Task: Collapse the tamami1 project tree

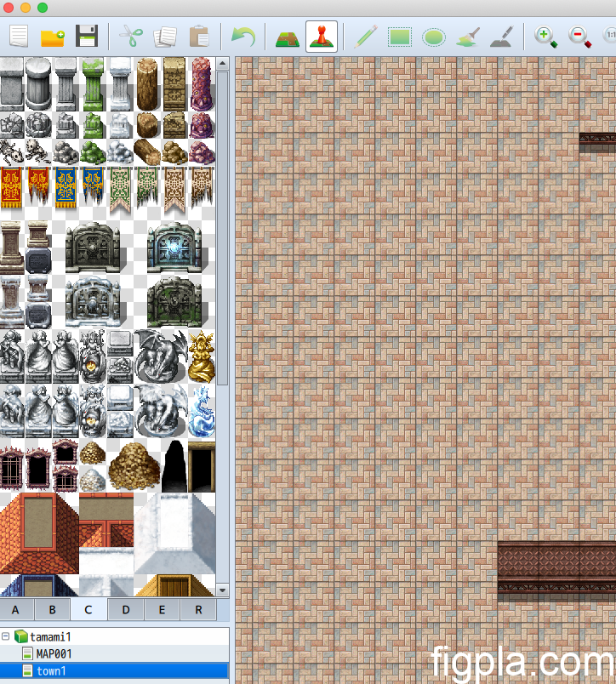Action: pyautogui.click(x=6, y=637)
